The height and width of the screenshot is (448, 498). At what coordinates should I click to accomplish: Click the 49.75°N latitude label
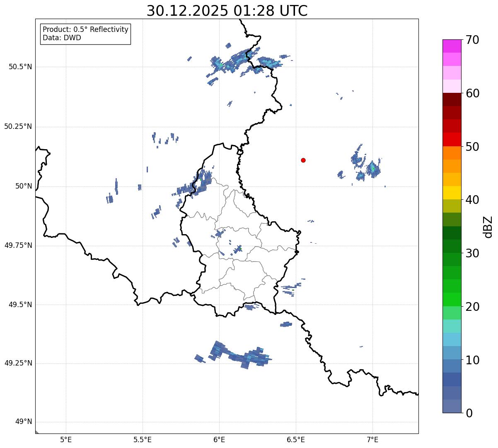click(18, 245)
